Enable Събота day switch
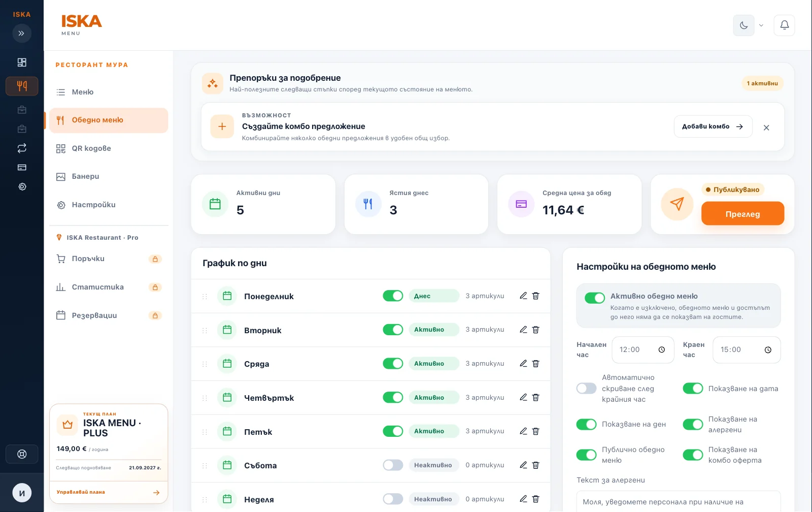 (393, 465)
